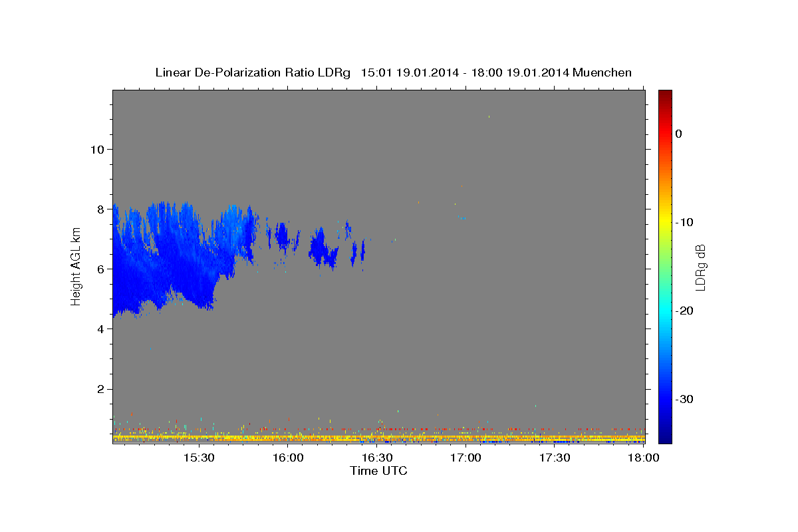Click the 16:00 time tick label
This screenshot has width=798, height=532.
click(288, 458)
